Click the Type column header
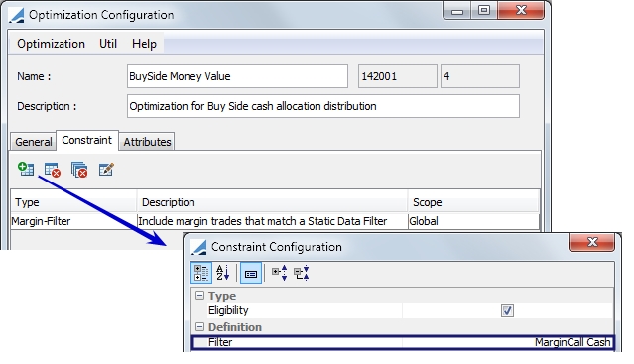The height and width of the screenshot is (364, 634). pyautogui.click(x=73, y=202)
